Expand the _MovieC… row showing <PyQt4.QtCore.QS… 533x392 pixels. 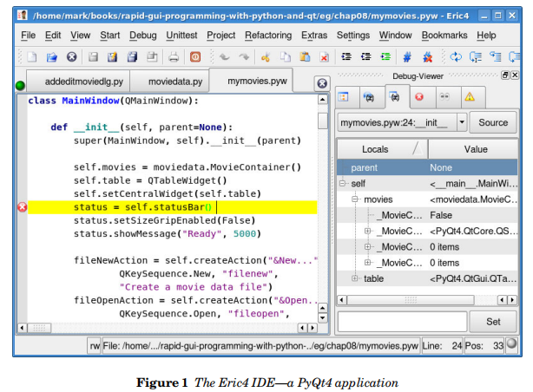367,231
